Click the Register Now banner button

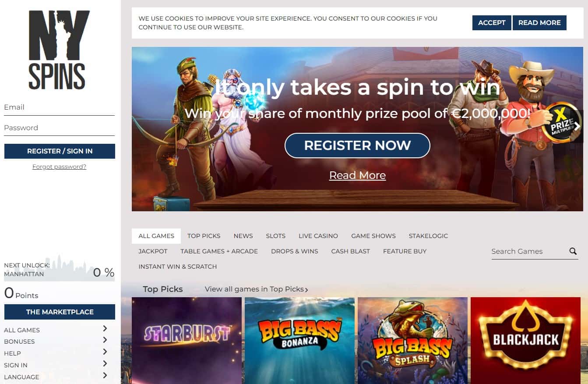click(357, 146)
